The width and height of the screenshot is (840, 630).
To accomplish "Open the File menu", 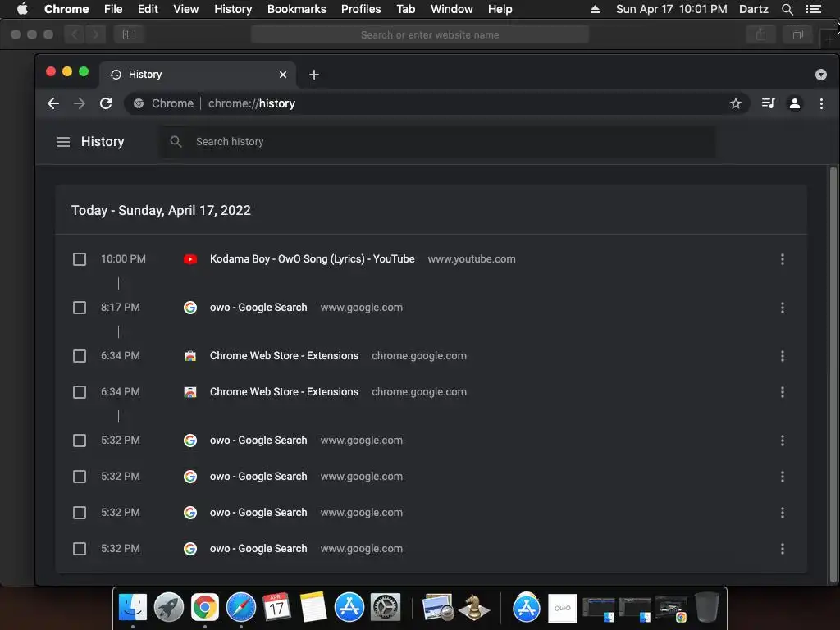I will tap(113, 9).
